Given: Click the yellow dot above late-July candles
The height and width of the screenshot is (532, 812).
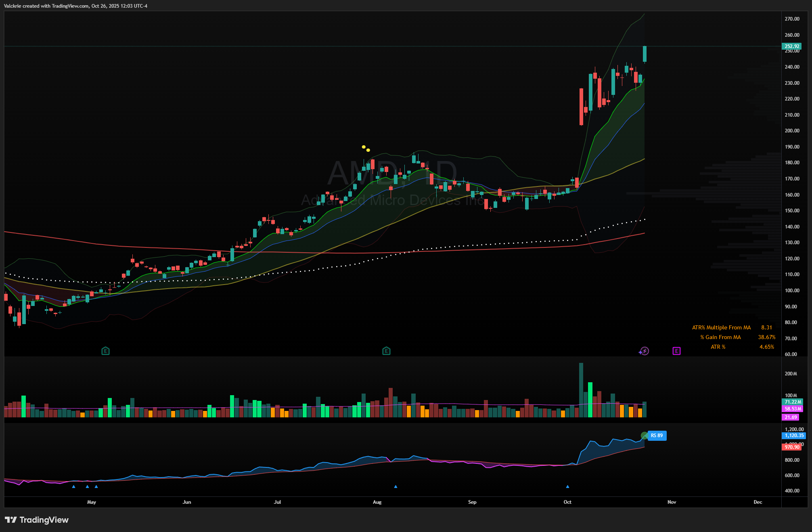Looking at the screenshot, I should (x=364, y=147).
